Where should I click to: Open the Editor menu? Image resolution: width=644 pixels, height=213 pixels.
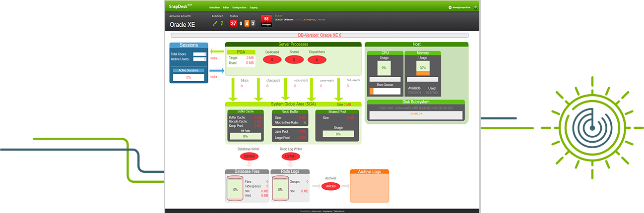pos(226,7)
